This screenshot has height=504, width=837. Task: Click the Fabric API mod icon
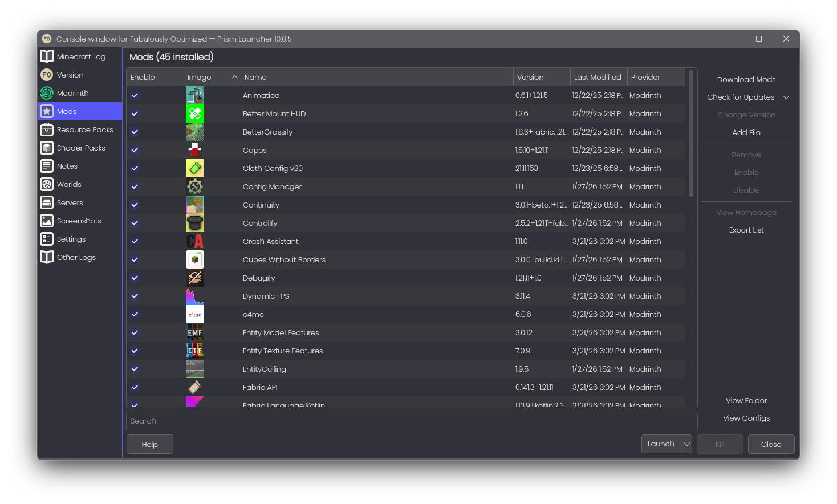click(x=195, y=387)
